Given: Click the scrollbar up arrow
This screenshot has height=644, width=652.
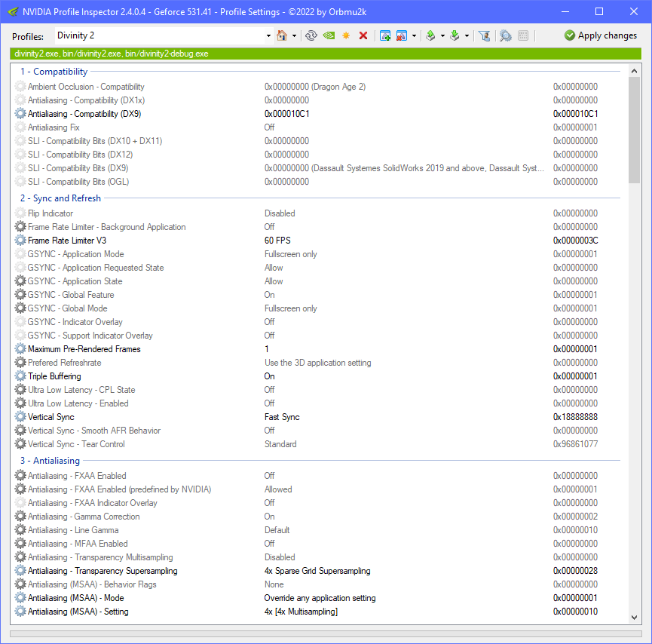Looking at the screenshot, I should 634,71.
